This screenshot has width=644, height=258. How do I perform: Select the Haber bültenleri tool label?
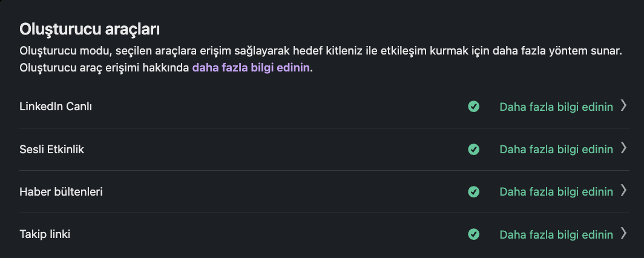pos(61,192)
